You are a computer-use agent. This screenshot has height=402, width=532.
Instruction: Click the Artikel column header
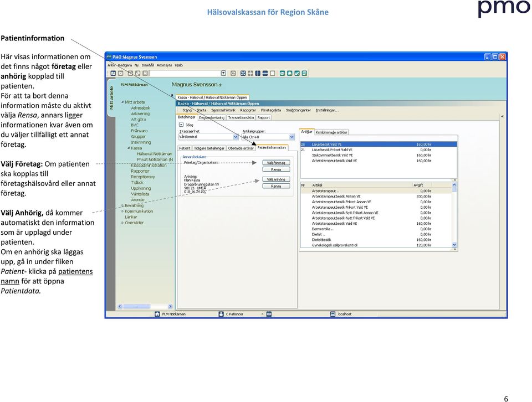tap(361, 185)
